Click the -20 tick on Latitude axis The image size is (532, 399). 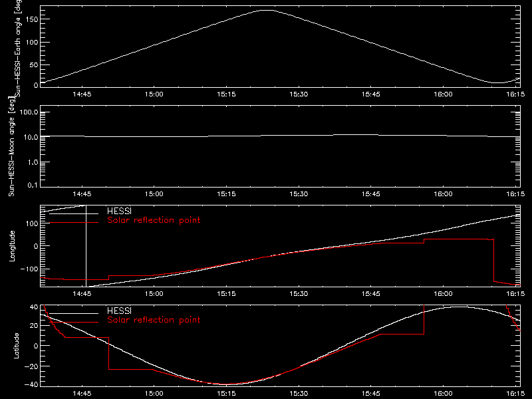(31, 366)
